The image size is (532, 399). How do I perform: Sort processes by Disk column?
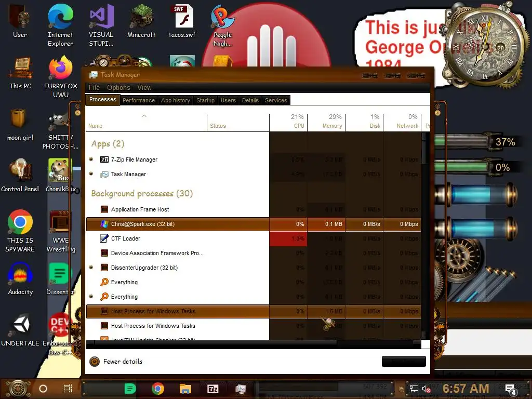[364, 122]
